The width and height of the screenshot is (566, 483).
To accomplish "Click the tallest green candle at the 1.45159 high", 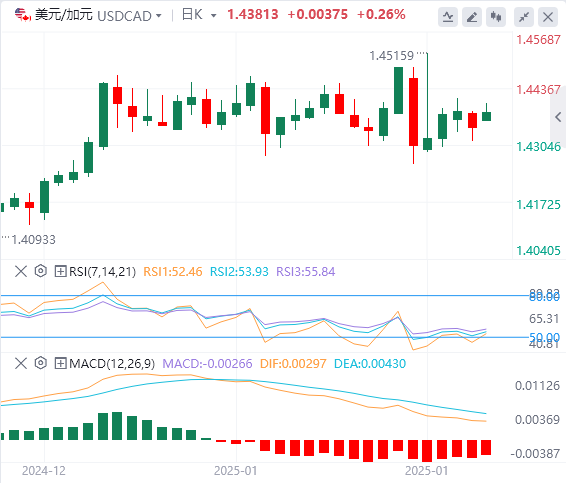I will tap(427, 102).
